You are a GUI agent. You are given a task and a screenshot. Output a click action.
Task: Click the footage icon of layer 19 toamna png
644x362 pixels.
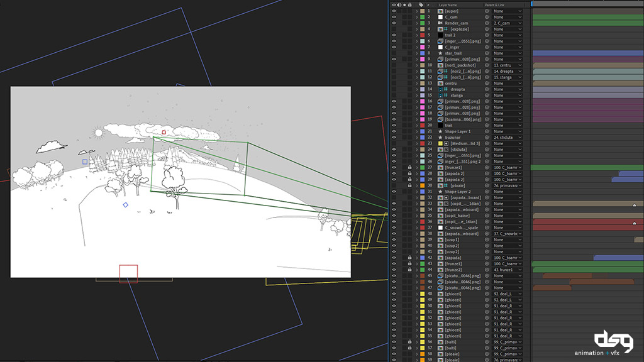tap(440, 119)
